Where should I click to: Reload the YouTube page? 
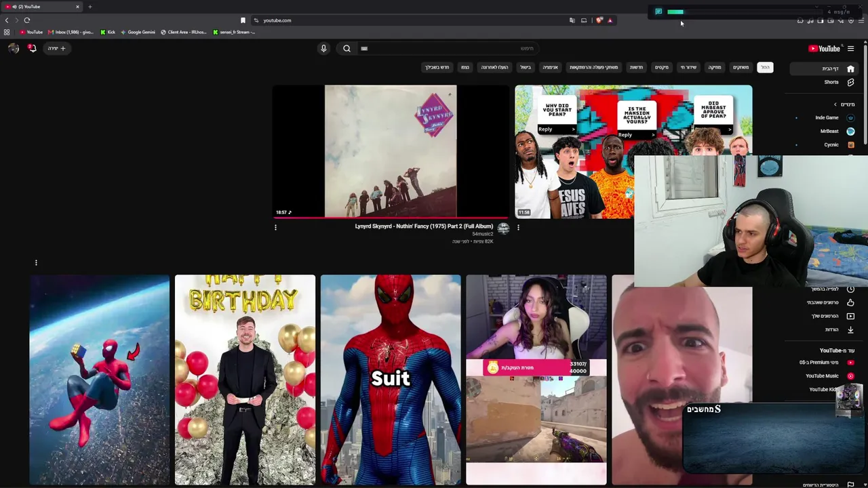[x=27, y=20]
